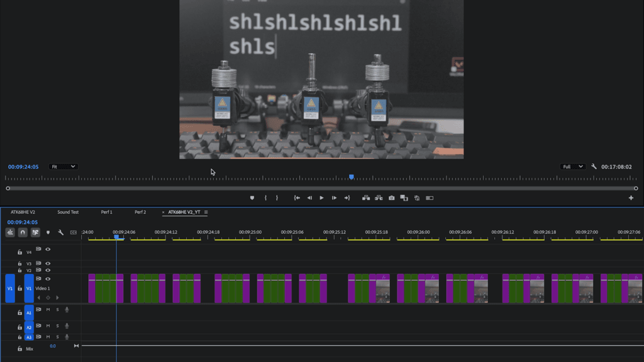
Task: Click the Lift button
Action: coord(366,198)
